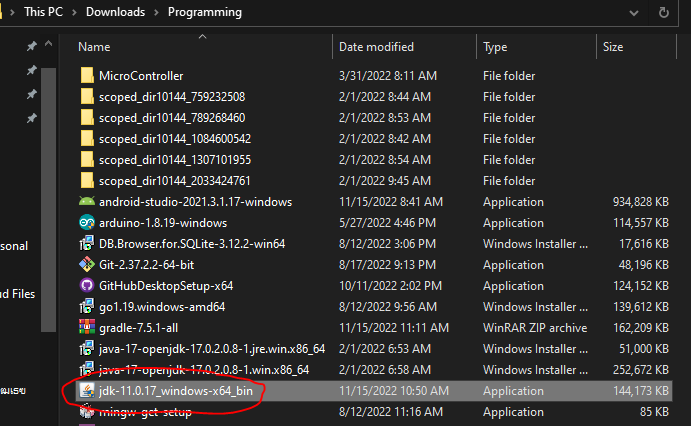This screenshot has height=426, width=691.
Task: Click the 3/31/2022 8:11 AM date cell
Action: (388, 76)
